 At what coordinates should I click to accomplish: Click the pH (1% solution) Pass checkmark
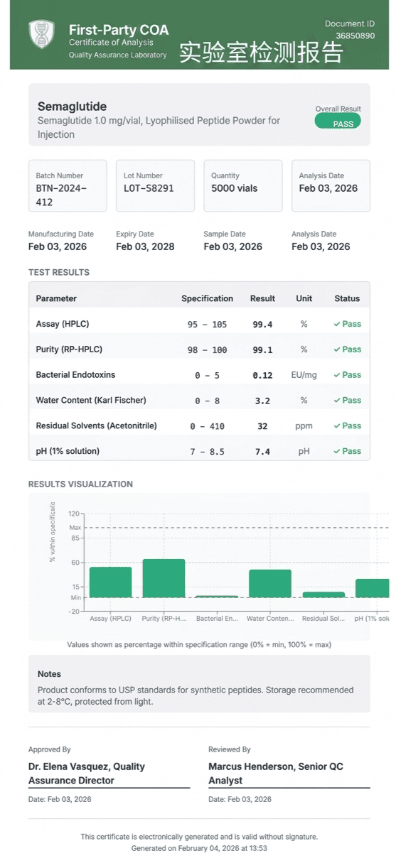(337, 452)
